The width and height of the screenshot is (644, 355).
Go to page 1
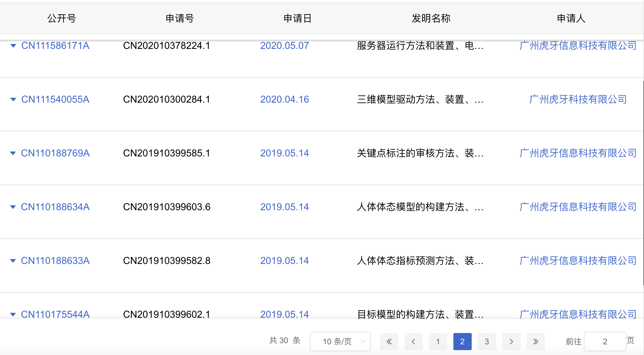tap(438, 342)
